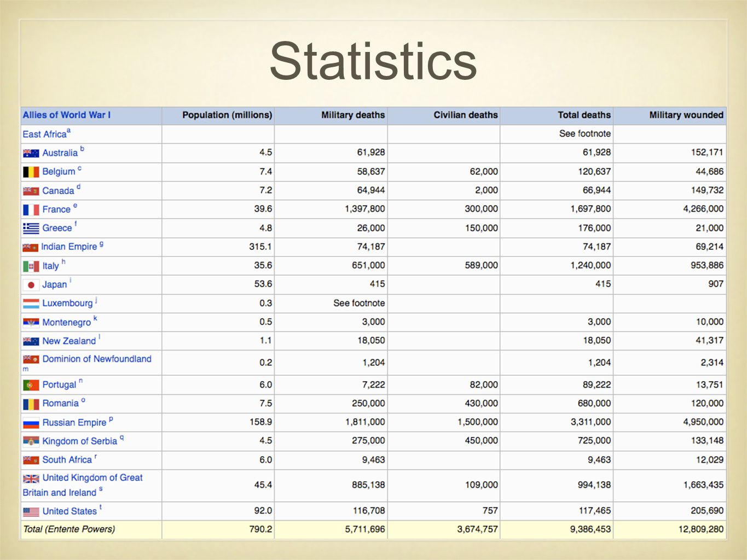This screenshot has width=747, height=560.
Task: Click the Montenegro flag icon
Action: 31,323
